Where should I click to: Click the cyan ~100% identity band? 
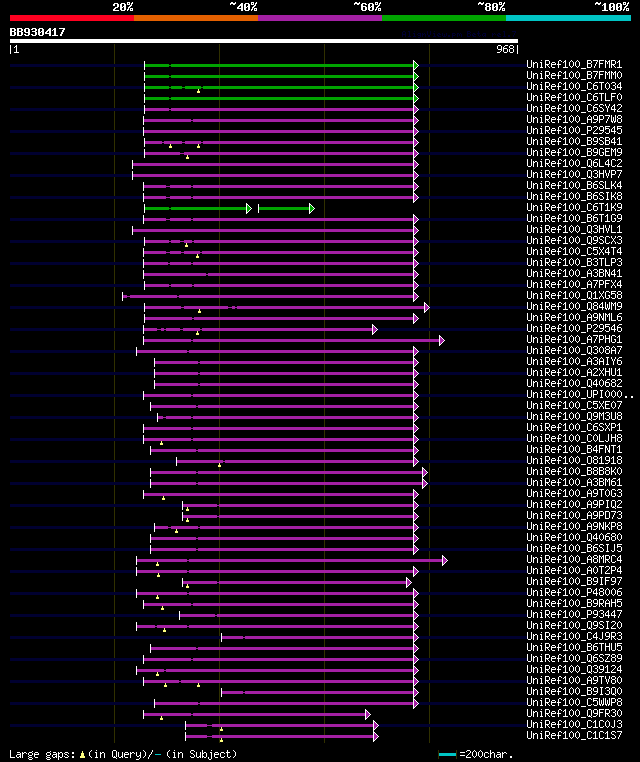click(568, 18)
